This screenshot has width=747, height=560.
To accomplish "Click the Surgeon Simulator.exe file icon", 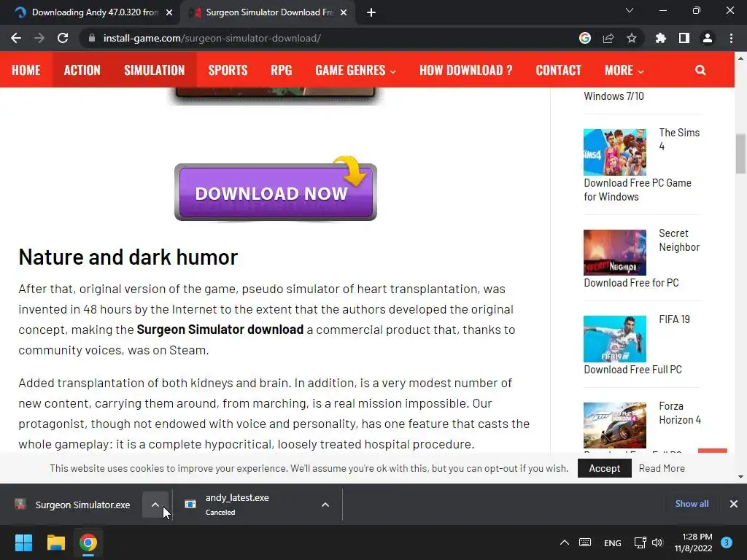I will (20, 504).
